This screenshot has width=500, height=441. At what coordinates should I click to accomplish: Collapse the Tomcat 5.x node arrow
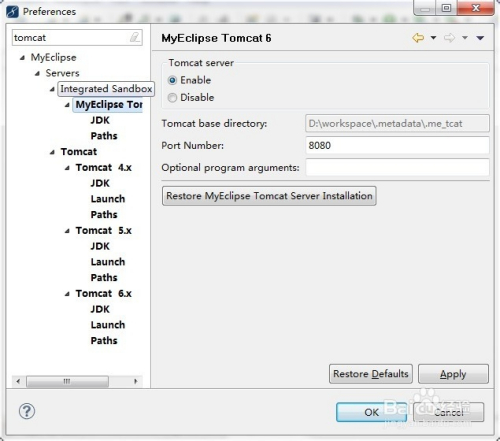click(x=67, y=231)
